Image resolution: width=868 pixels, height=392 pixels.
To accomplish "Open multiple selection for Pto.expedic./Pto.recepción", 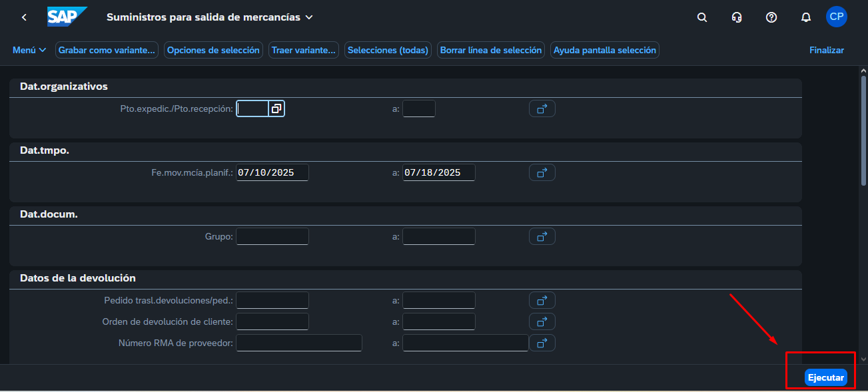I will [x=542, y=108].
